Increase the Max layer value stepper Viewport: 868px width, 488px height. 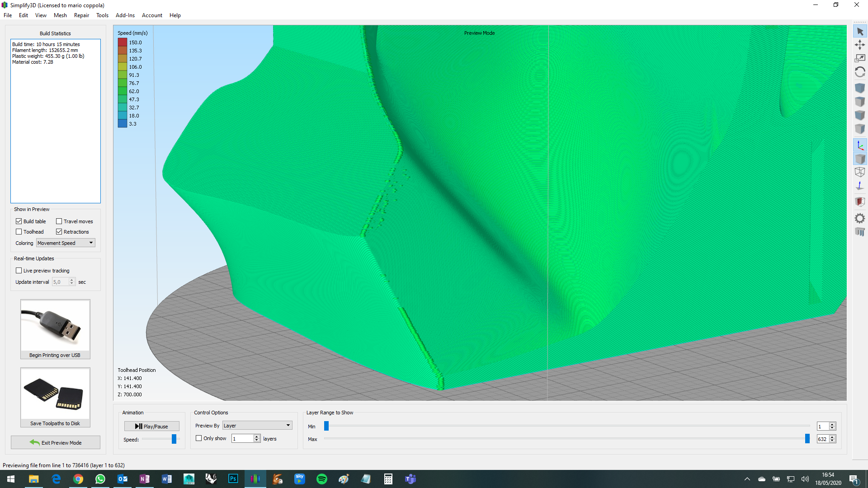tap(832, 437)
